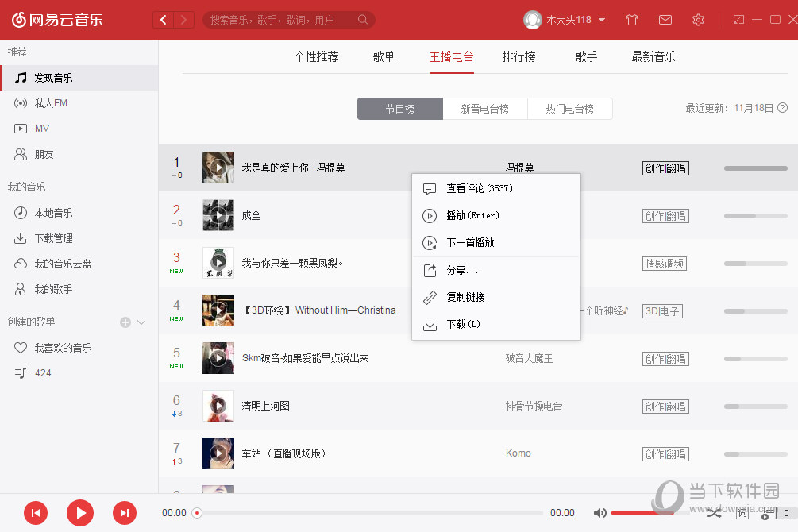Screen dimensions: 798x532
Task: Toggle the shuffle play mode icon
Action: [714, 513]
